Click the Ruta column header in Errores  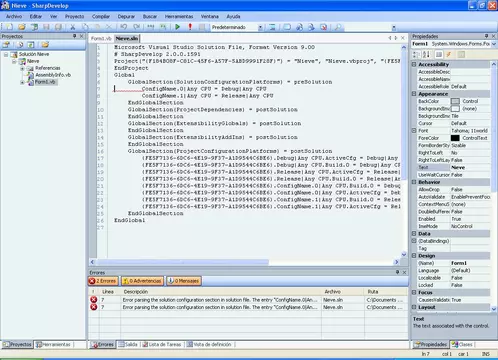coord(385,291)
